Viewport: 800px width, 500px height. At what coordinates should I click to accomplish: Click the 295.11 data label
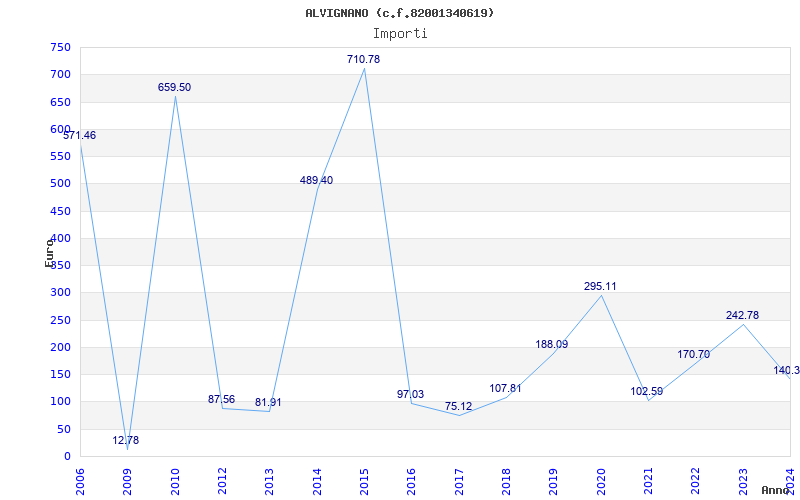pyautogui.click(x=600, y=286)
